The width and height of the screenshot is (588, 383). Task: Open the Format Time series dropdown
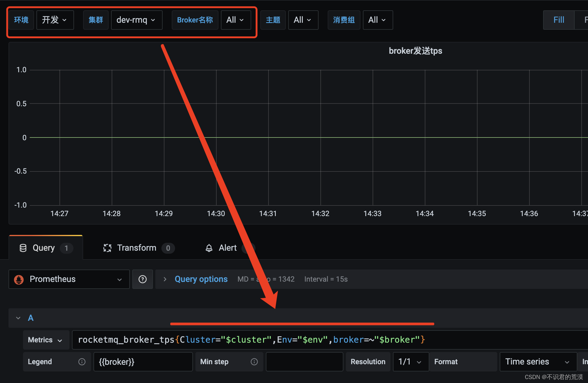click(x=538, y=362)
